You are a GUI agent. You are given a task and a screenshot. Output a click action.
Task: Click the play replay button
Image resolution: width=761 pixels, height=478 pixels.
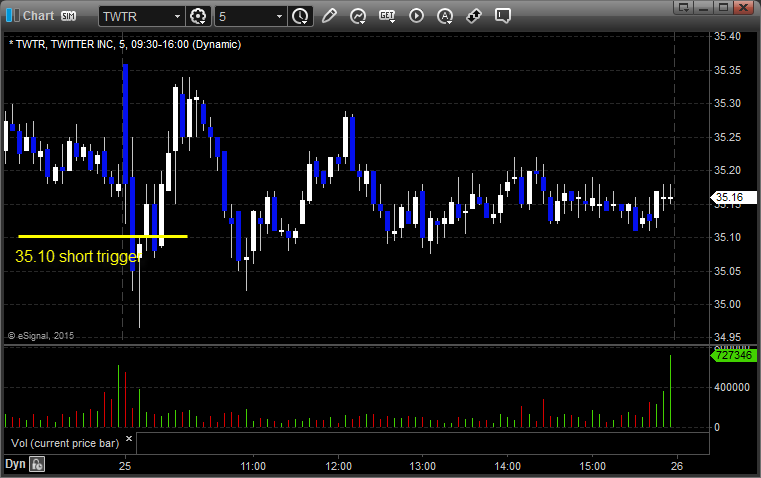[416, 16]
